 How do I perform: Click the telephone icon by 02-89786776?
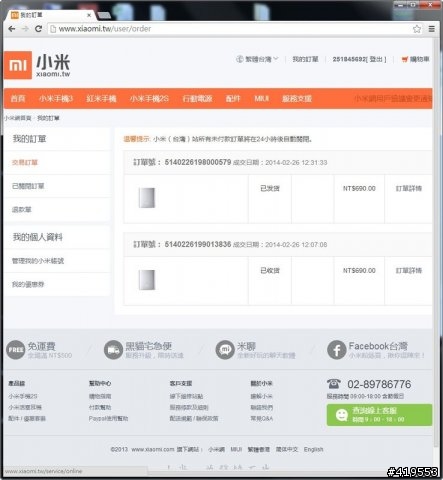click(x=334, y=384)
